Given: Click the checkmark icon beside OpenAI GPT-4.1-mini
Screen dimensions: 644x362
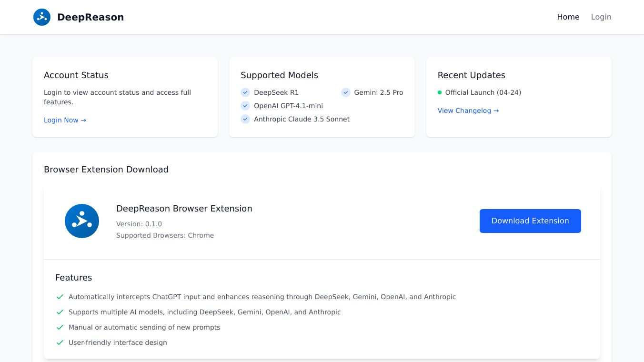Looking at the screenshot, I should click(245, 106).
